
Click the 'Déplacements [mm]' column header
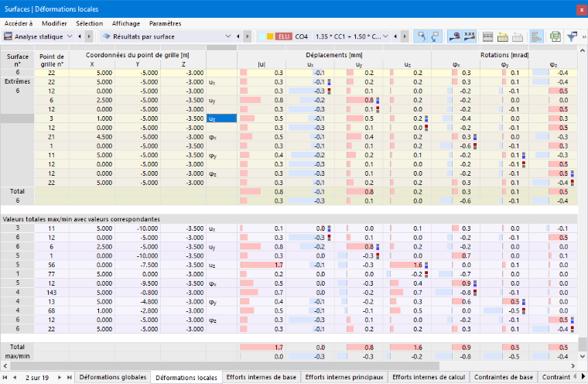334,55
